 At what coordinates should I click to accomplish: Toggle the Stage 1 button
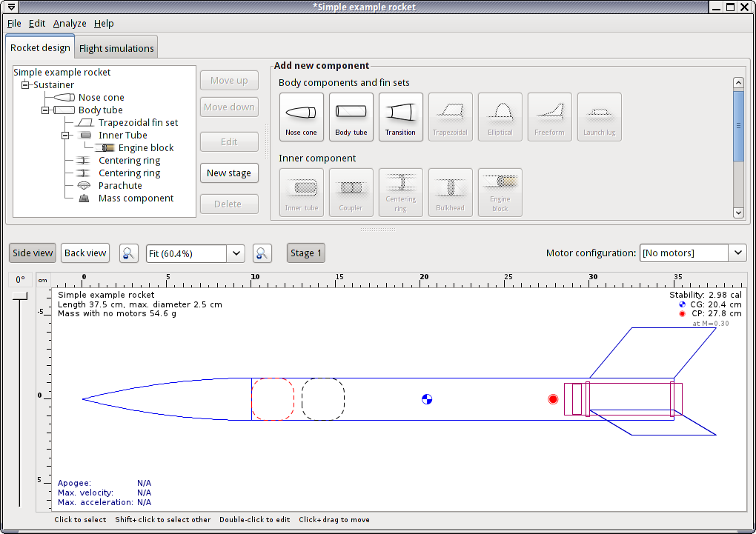(305, 253)
